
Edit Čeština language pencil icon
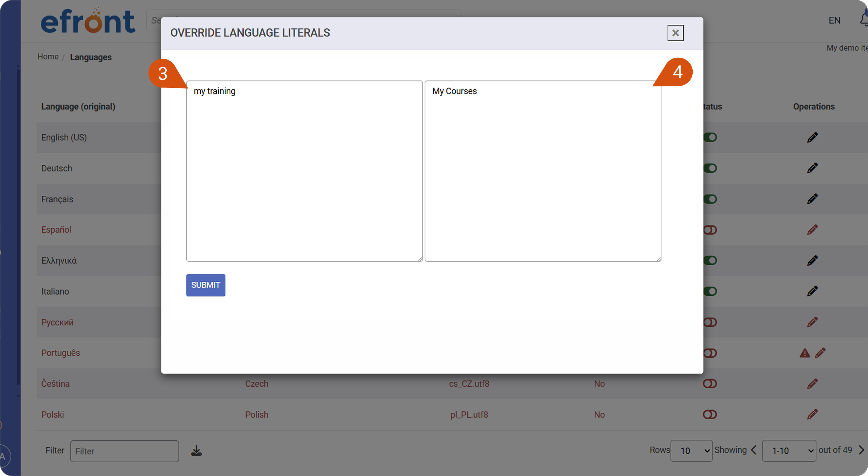[x=813, y=384]
